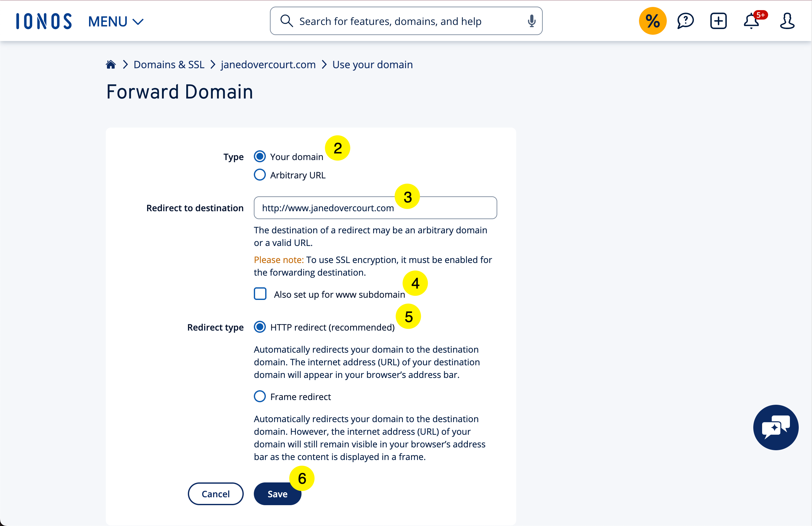Open janedovercourt.com breadcrumb link
The width and height of the screenshot is (812, 526).
coord(268,64)
